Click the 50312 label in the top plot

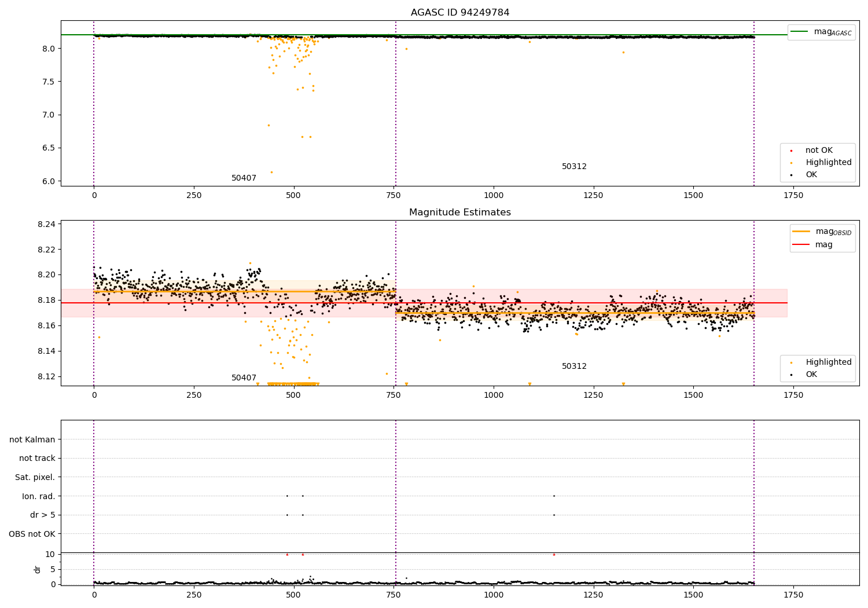574,167
